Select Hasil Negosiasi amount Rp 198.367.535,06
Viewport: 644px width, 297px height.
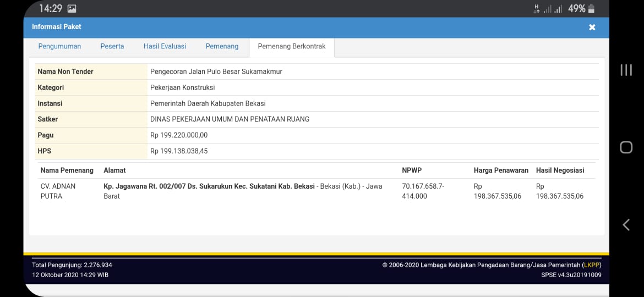[x=560, y=191]
